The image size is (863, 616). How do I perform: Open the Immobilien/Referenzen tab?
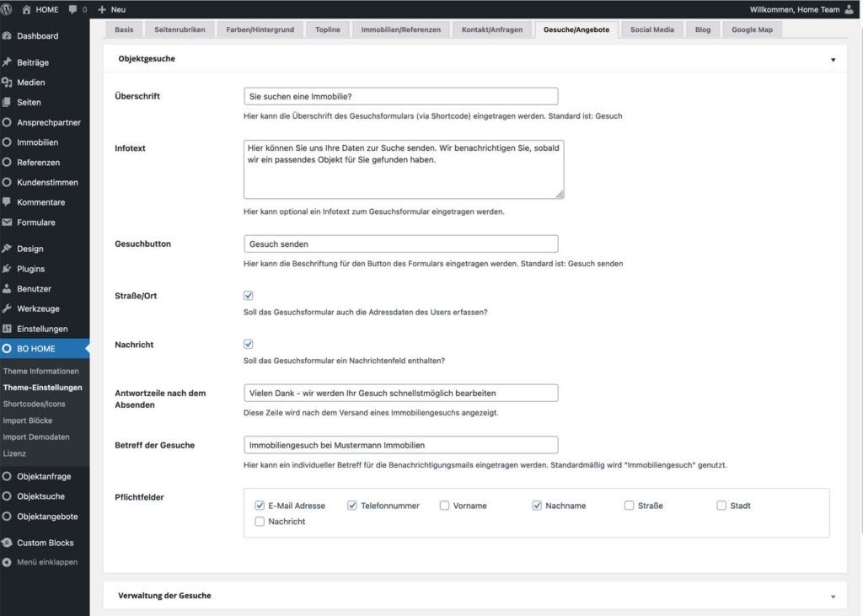(x=400, y=29)
